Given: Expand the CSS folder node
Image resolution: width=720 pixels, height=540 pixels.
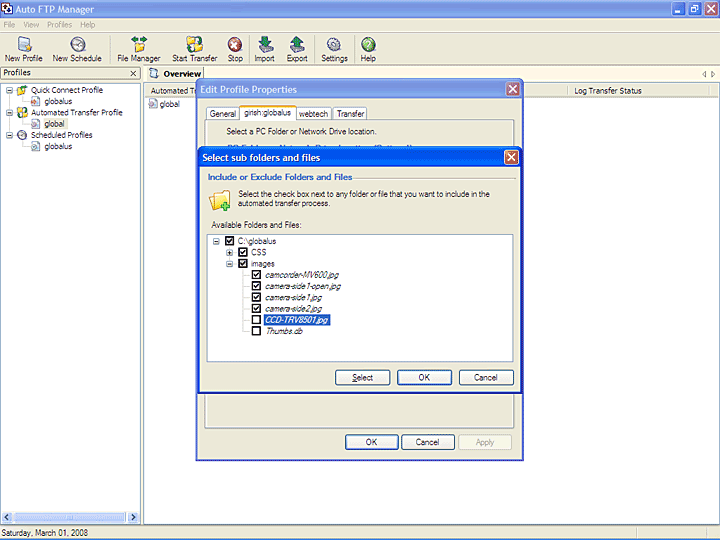Looking at the screenshot, I should [230, 253].
